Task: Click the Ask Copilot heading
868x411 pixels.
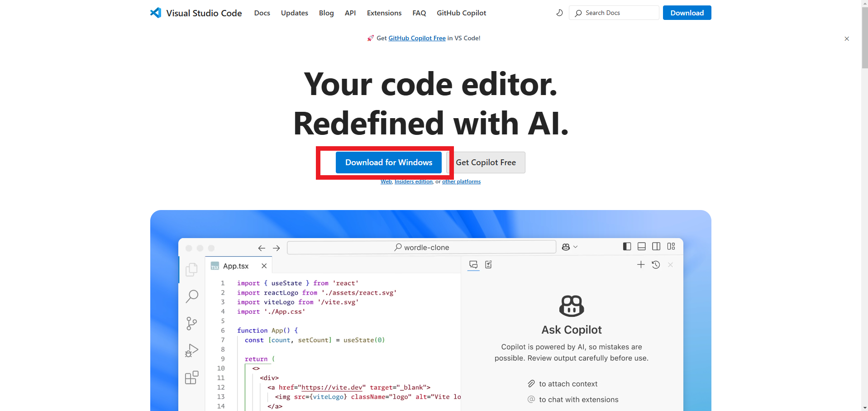Action: tap(572, 330)
